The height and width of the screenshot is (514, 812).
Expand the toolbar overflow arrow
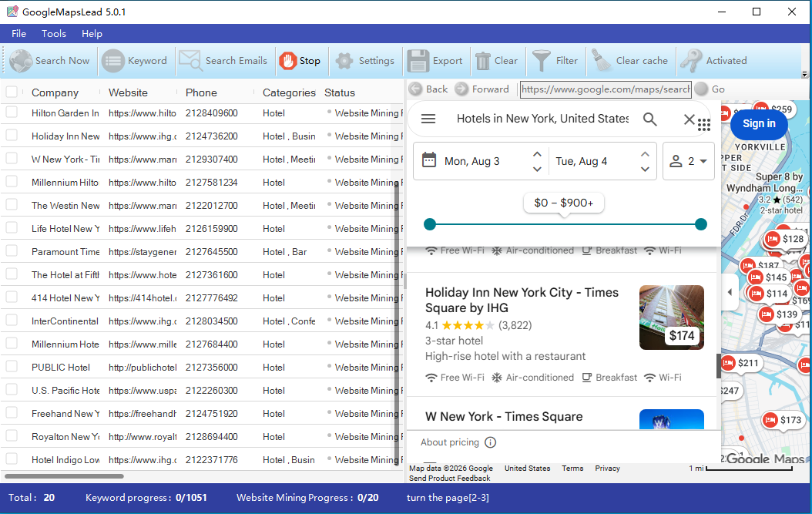(804, 74)
